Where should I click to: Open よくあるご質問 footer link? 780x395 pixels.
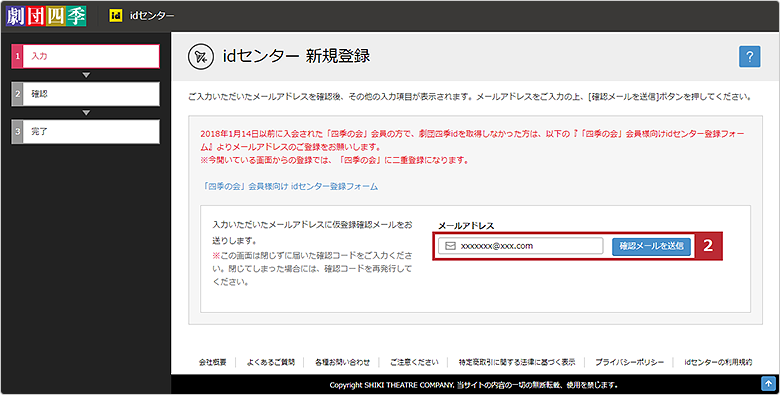click(x=271, y=362)
